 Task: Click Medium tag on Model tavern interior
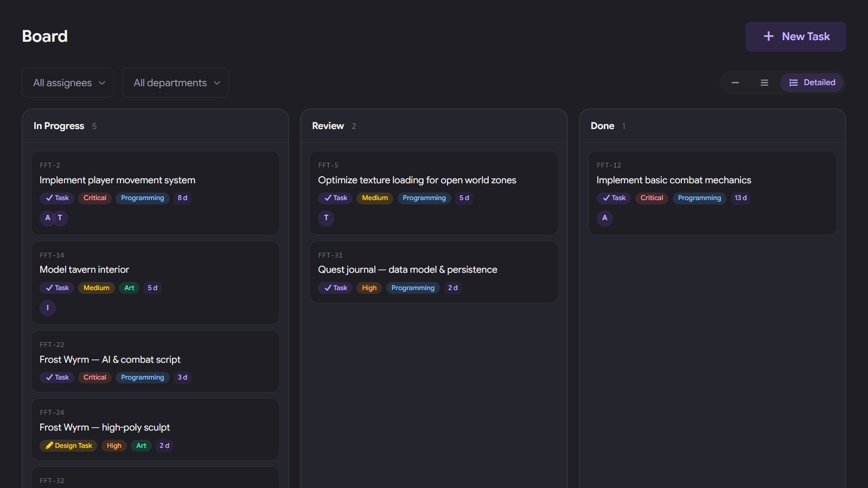point(97,288)
